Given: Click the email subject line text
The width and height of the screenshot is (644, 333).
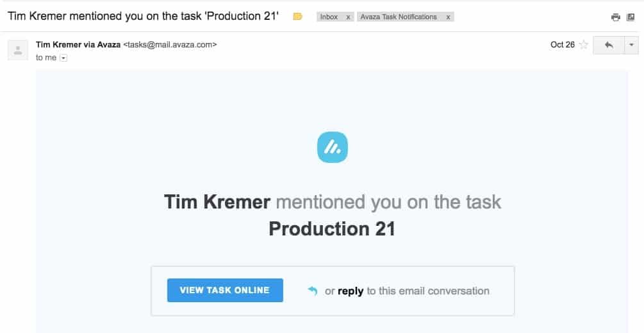Looking at the screenshot, I should coord(143,16).
